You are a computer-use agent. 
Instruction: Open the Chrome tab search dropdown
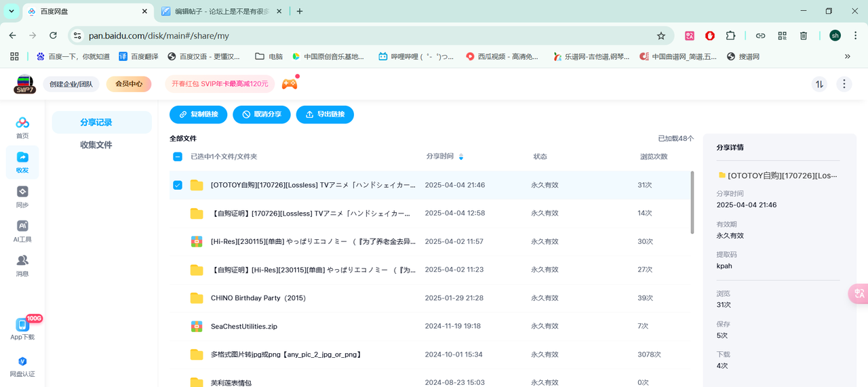tap(12, 12)
